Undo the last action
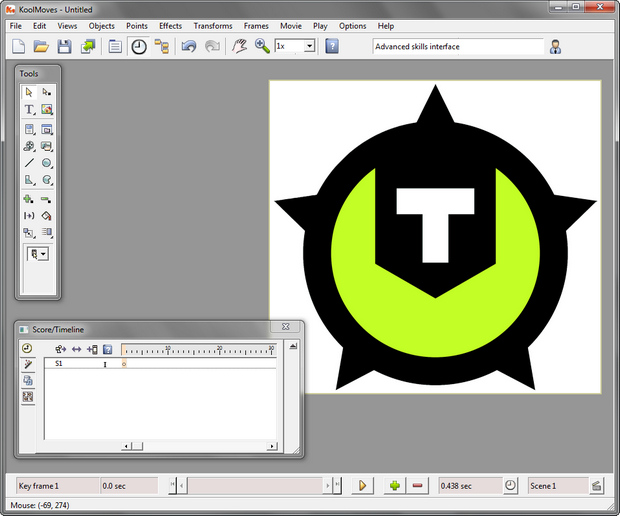The height and width of the screenshot is (516, 620). pos(189,46)
